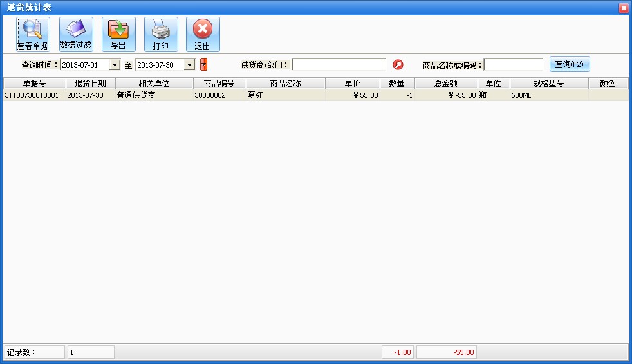Screen dimensions: 632x364
Task: Sort by the 商品名称 column header
Action: [286, 84]
